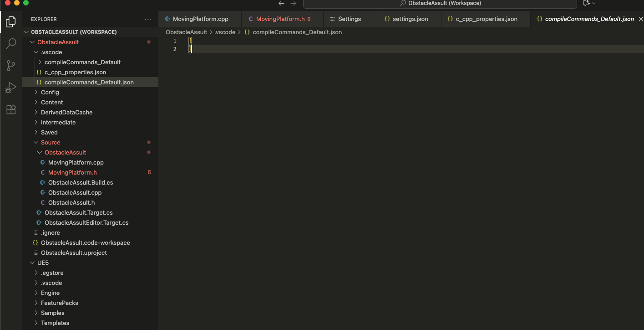Screen dimensions: 644x330
Task: Open c_cpp_properties.json from the Explorer tree
Action: click(x=90, y=72)
